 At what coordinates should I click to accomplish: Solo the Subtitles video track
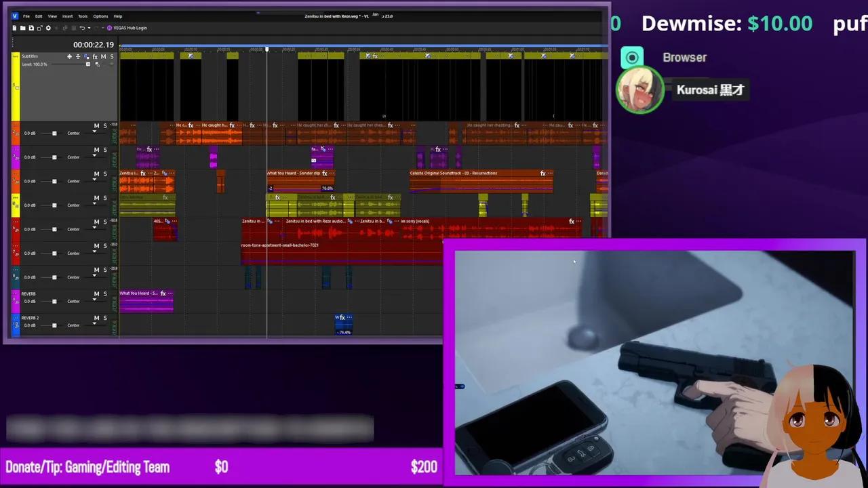click(x=112, y=56)
